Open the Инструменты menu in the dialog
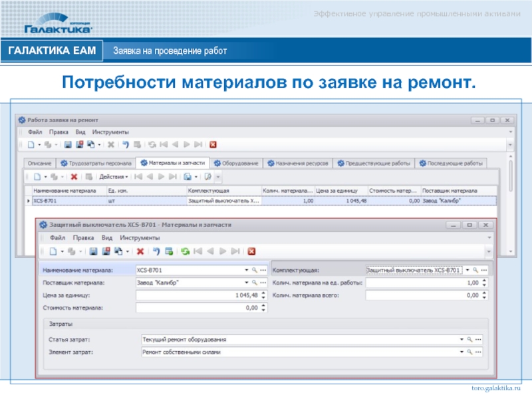 click(140, 237)
